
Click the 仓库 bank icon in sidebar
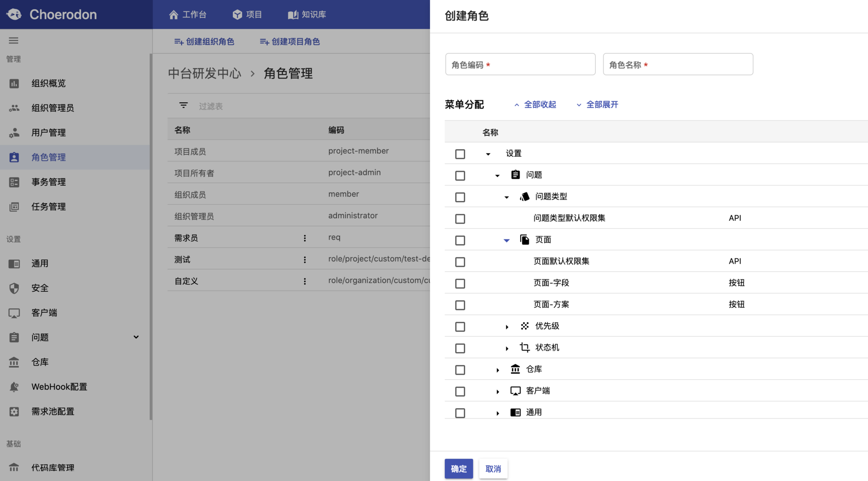tap(14, 362)
